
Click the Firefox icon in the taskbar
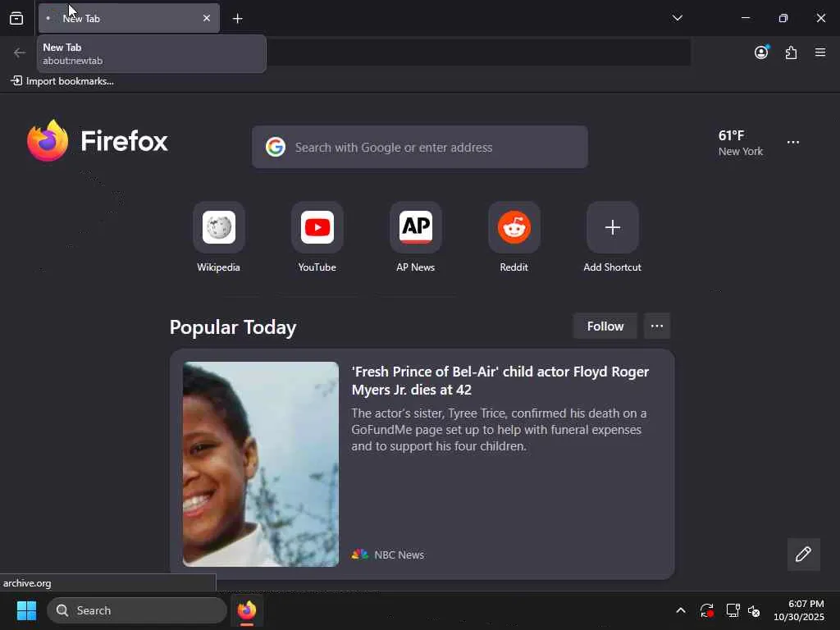pos(247,610)
